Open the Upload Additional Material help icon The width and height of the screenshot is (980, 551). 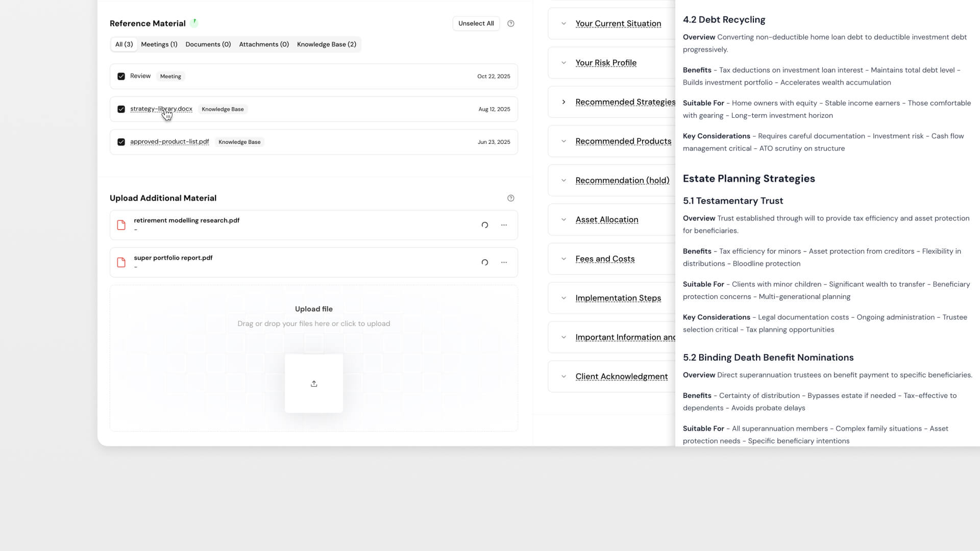click(511, 198)
